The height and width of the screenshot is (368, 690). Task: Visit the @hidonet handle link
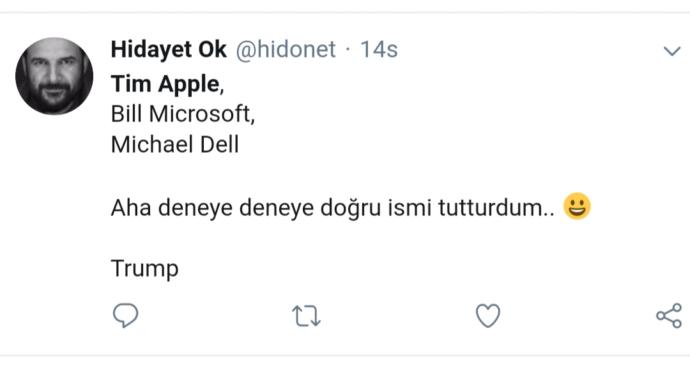pos(286,49)
